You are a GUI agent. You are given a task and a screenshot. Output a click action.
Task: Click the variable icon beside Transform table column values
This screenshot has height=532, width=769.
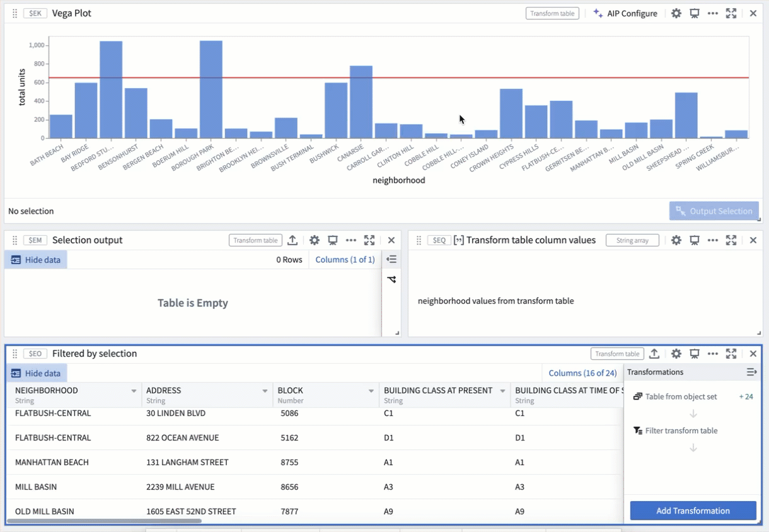(459, 240)
